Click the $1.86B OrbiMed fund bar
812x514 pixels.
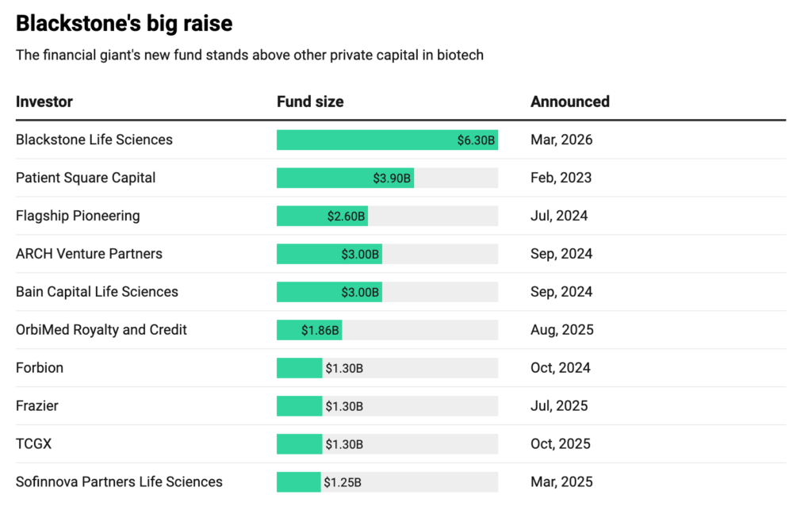[309, 331]
